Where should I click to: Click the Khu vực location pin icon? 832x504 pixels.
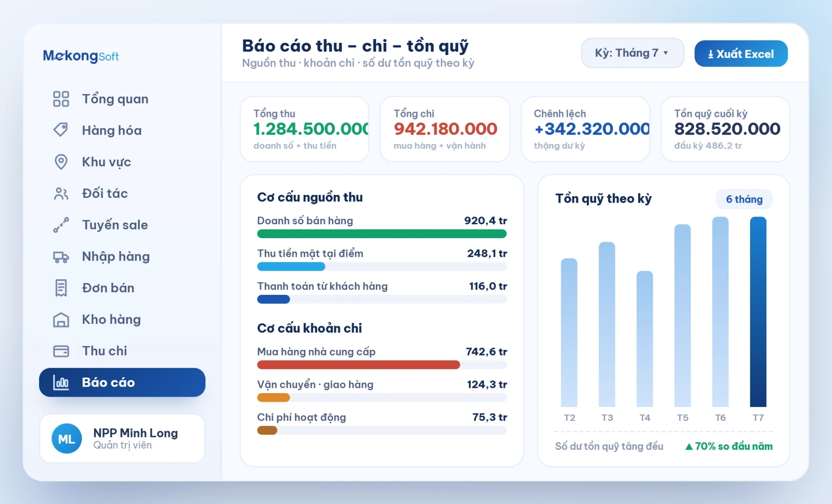pyautogui.click(x=61, y=162)
